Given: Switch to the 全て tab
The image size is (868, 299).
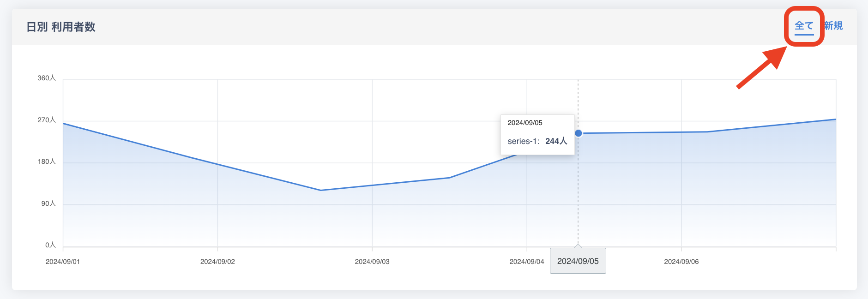Looking at the screenshot, I should [x=804, y=26].
